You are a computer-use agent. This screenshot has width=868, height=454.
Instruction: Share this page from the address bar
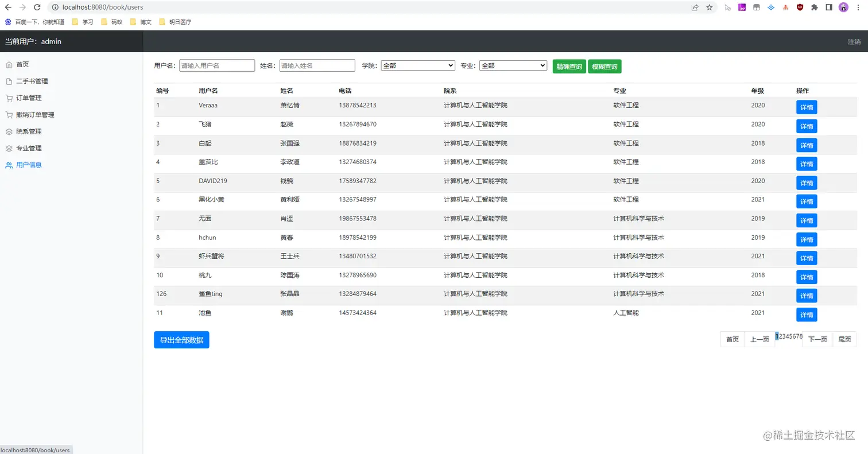point(695,7)
